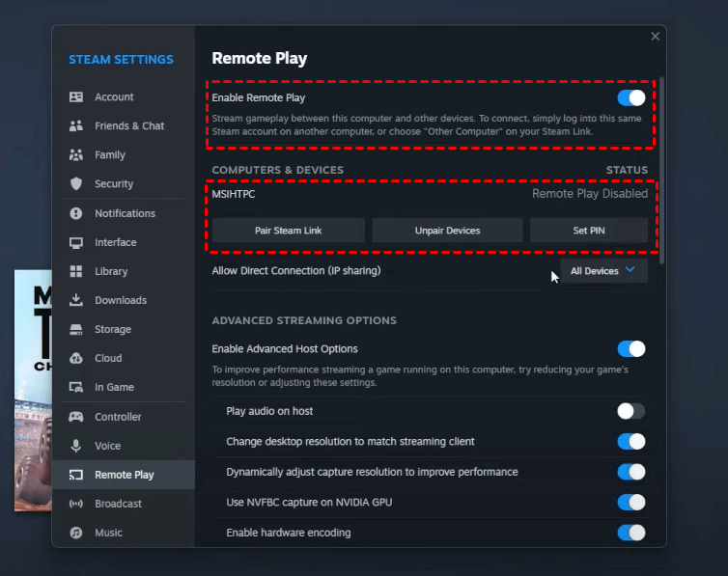Click the Downloads arrow icon
The image size is (728, 576).
76,300
